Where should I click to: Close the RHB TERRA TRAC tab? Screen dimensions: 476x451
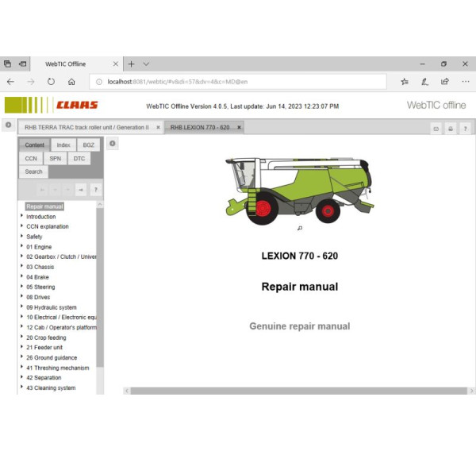click(x=158, y=127)
